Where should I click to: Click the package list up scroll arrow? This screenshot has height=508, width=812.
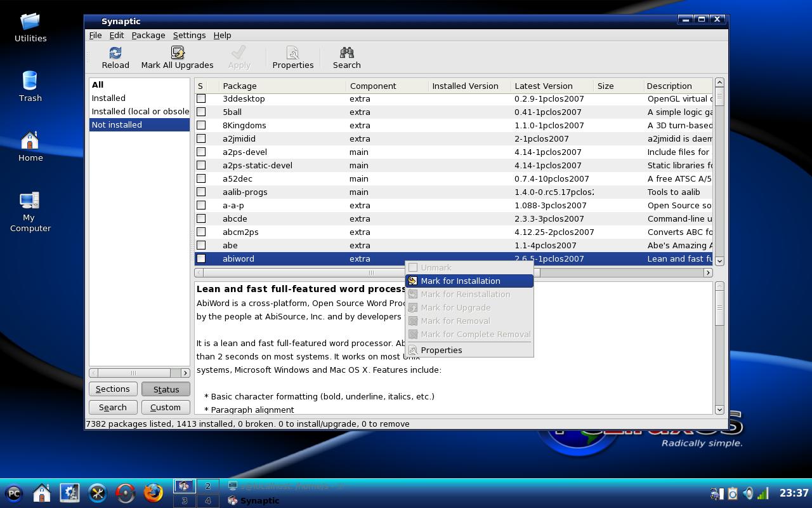(x=719, y=83)
